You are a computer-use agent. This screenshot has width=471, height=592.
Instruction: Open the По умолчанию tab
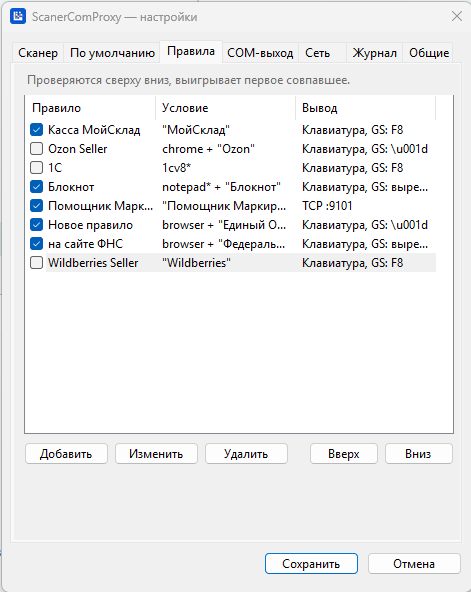[x=112, y=53]
